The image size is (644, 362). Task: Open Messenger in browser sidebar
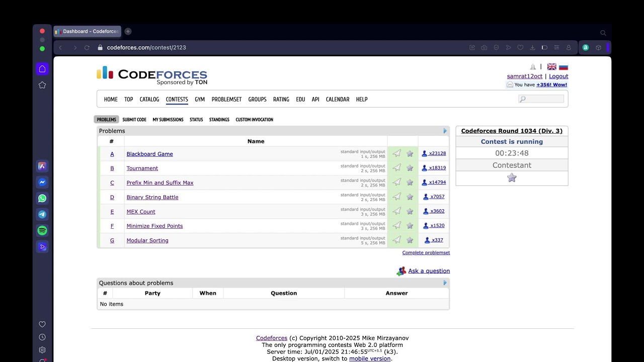coord(42,182)
